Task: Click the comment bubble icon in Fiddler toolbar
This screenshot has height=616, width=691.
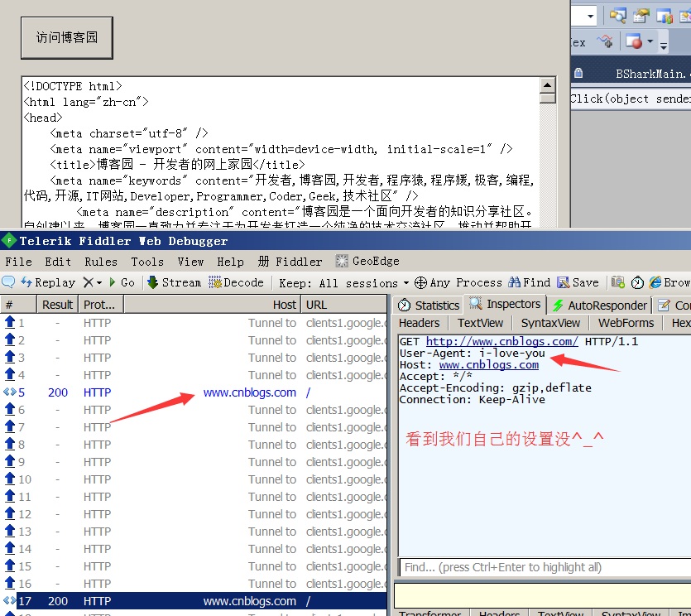Action: [x=8, y=282]
